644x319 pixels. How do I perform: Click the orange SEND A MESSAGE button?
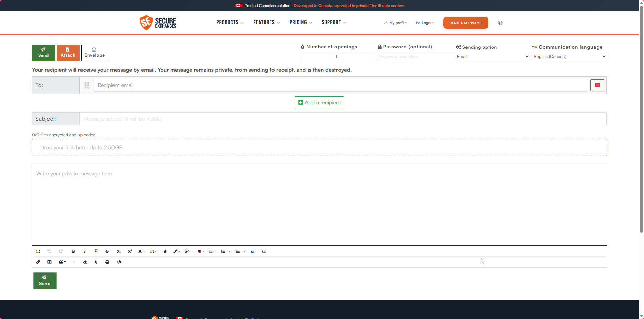(465, 23)
